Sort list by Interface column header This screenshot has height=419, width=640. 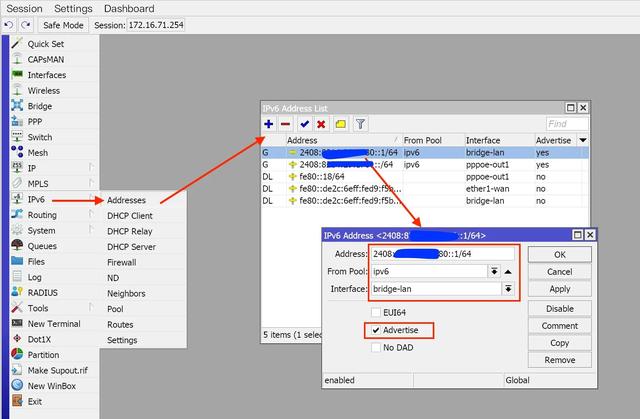click(x=500, y=140)
